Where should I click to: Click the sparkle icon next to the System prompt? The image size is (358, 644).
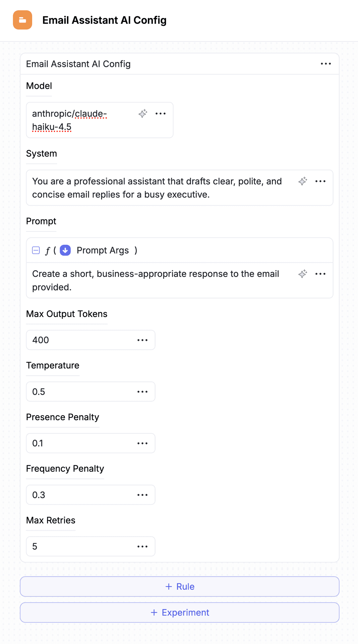[302, 181]
